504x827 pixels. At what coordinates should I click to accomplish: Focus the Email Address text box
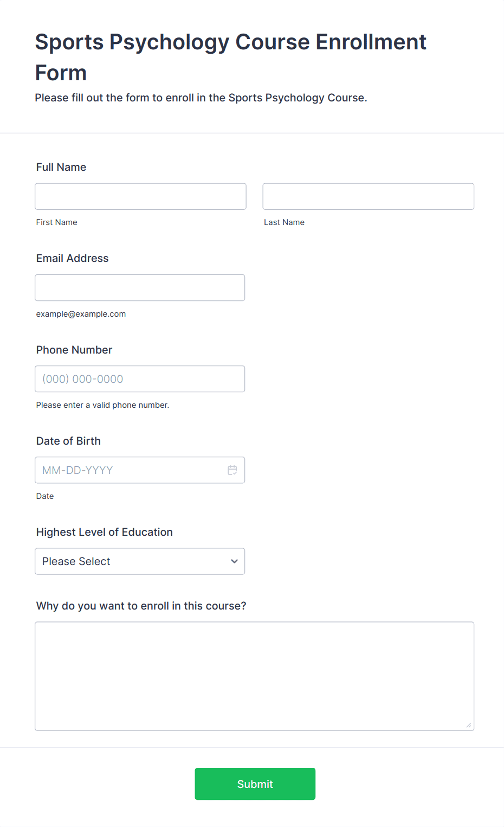tap(140, 287)
